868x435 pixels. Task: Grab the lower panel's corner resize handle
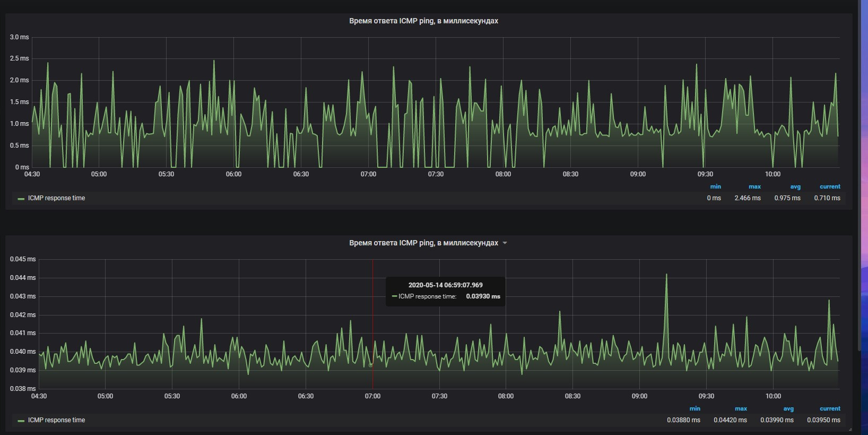tap(849, 429)
